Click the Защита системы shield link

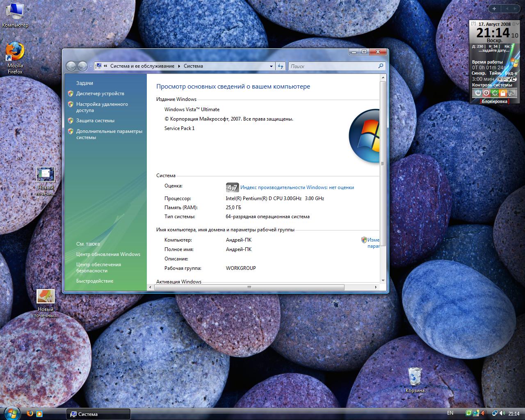(x=95, y=121)
